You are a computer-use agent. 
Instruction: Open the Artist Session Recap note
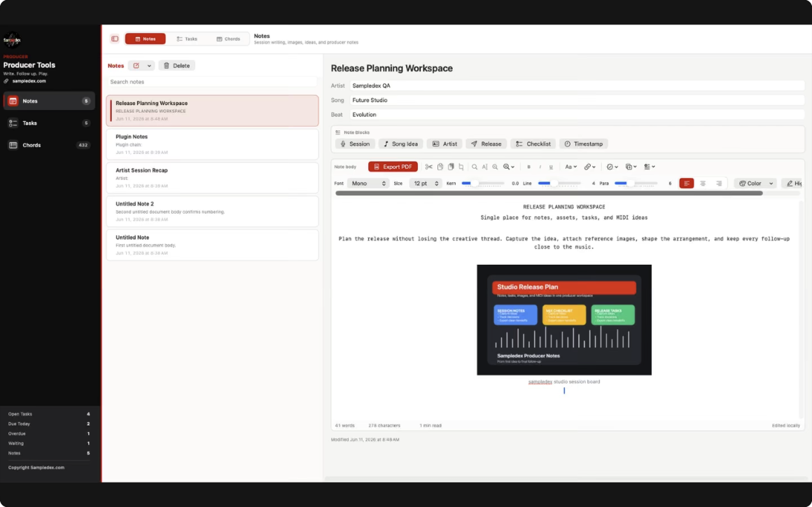(212, 178)
